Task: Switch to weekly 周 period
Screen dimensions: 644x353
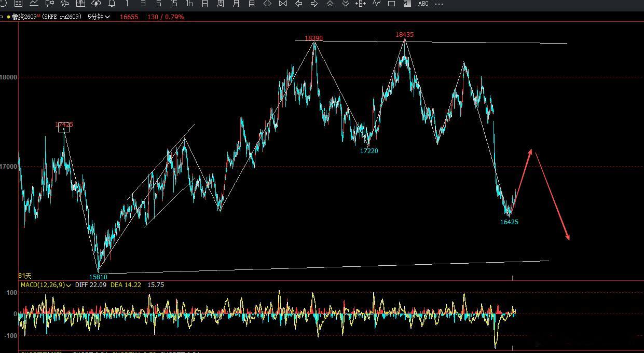Action: pyautogui.click(x=221, y=4)
